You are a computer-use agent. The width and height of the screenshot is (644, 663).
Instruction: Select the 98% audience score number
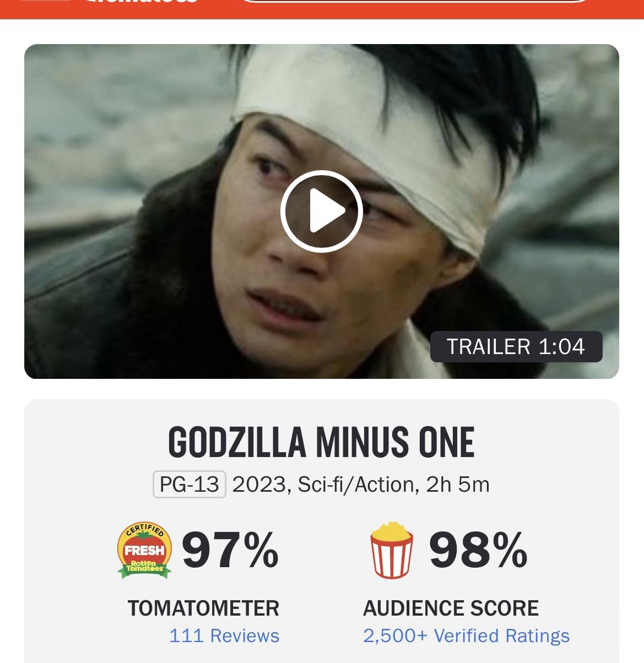[x=478, y=550]
